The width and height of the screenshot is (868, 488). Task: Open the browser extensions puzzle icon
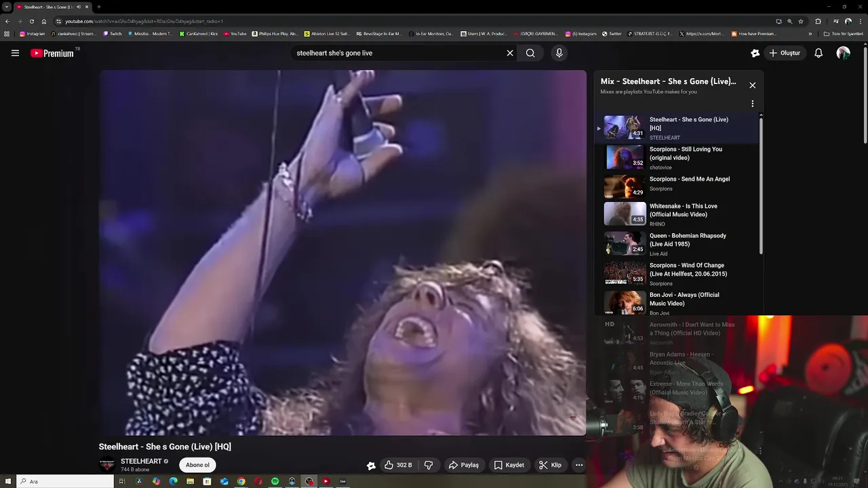point(818,21)
